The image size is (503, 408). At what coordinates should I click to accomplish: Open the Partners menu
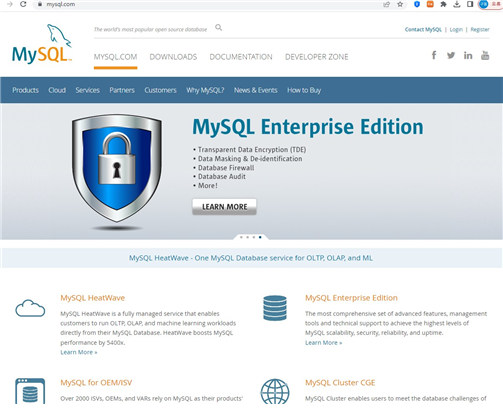point(122,90)
